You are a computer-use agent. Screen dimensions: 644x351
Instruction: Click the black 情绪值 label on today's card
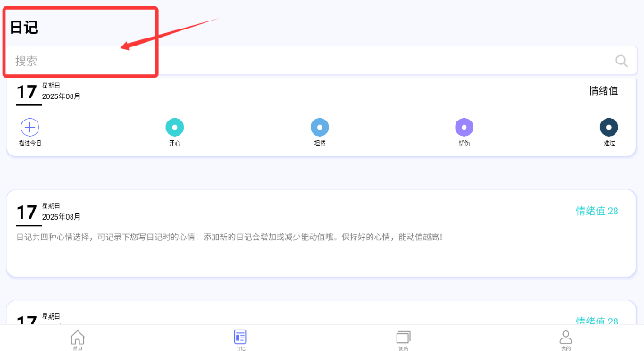[x=603, y=90]
